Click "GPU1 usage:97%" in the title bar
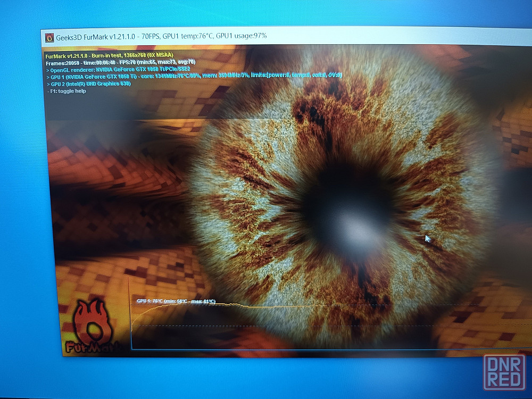 coord(241,36)
